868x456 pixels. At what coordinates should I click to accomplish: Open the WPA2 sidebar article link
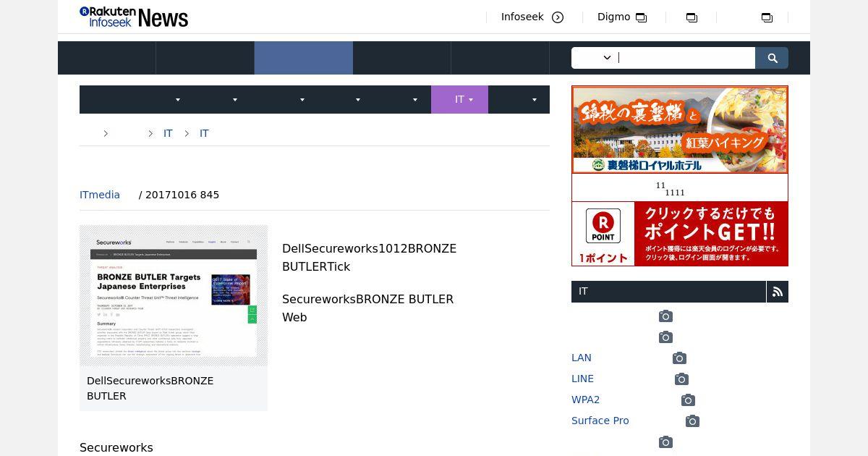[585, 400]
